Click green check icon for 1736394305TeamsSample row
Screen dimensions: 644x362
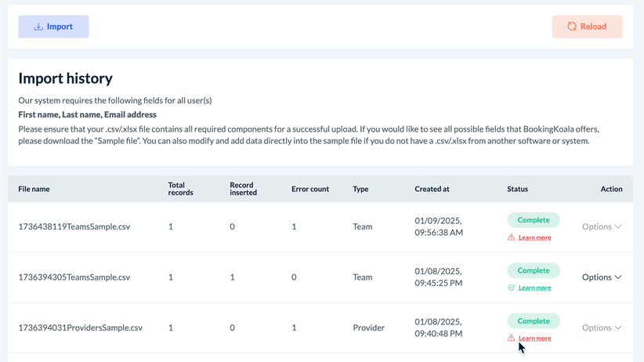click(512, 288)
